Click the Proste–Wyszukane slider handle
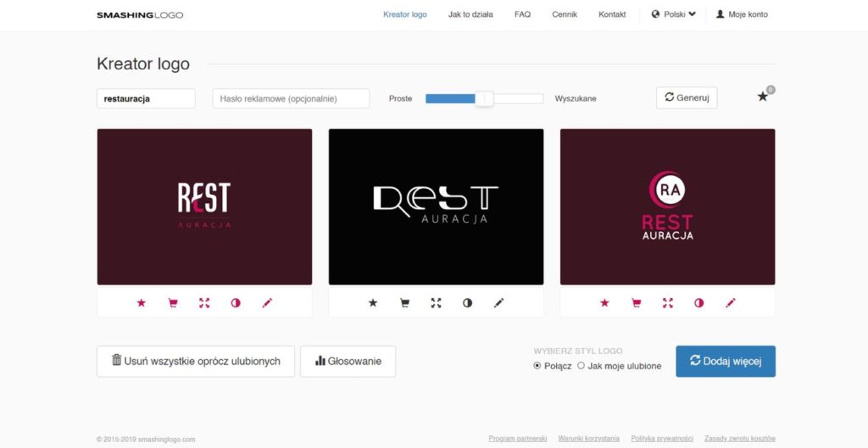This screenshot has width=868, height=448. tap(484, 98)
